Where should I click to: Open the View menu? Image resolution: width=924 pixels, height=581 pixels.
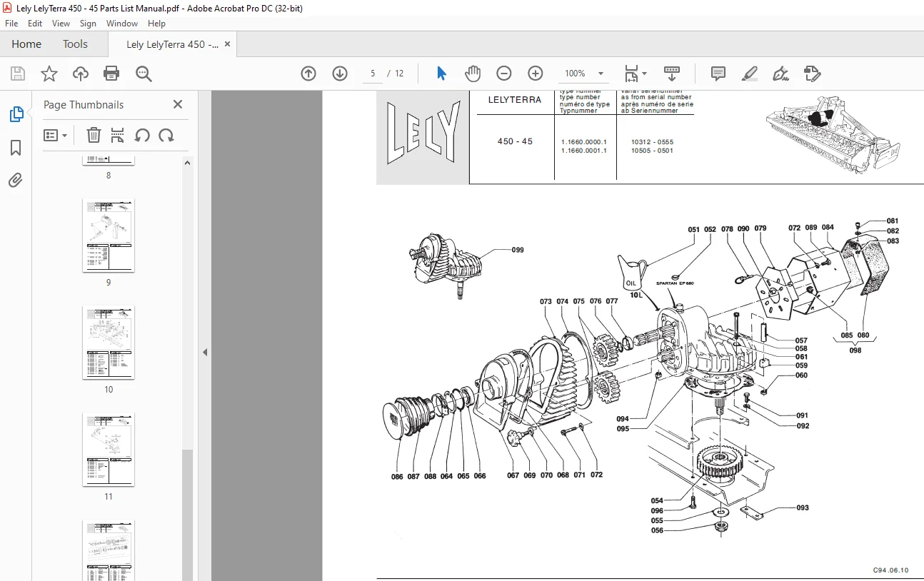[x=61, y=24]
